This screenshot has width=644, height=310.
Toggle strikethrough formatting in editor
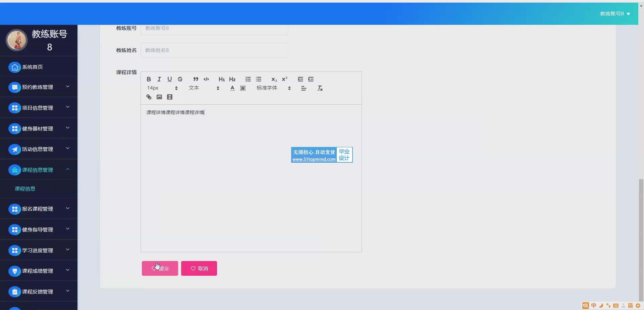coord(180,79)
